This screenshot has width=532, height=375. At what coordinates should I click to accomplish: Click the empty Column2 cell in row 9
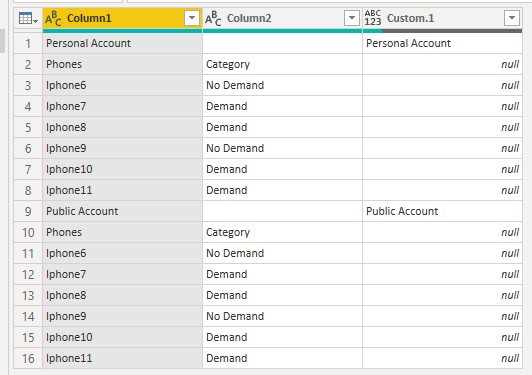(x=282, y=211)
